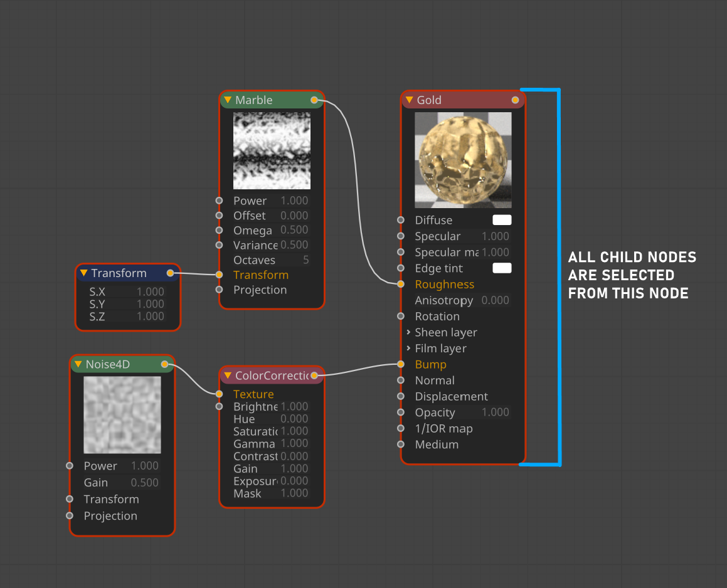
Task: Click the Marble node output socket
Action: 314,100
